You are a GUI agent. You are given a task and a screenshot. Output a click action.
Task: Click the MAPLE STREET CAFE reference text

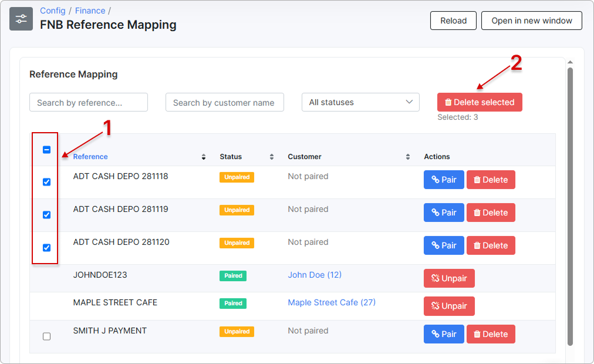point(115,302)
